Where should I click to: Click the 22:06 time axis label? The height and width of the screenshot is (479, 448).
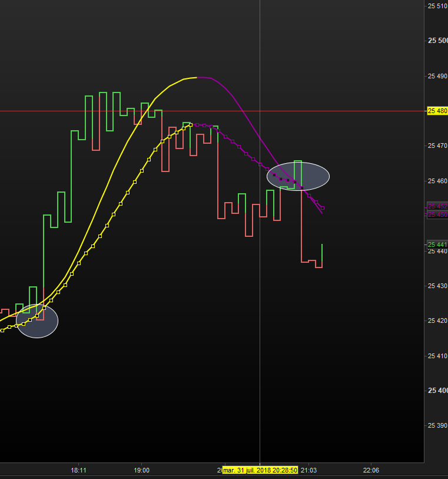click(371, 470)
